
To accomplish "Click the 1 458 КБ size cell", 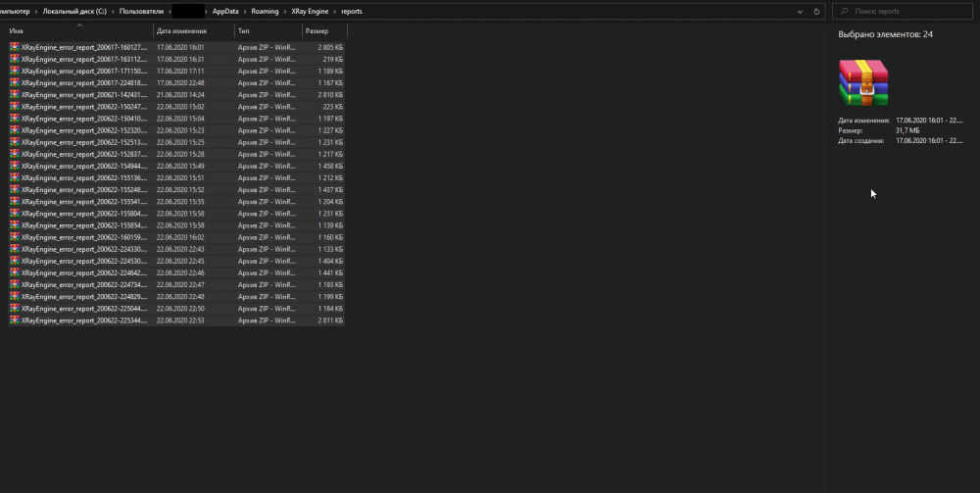I will coord(330,166).
